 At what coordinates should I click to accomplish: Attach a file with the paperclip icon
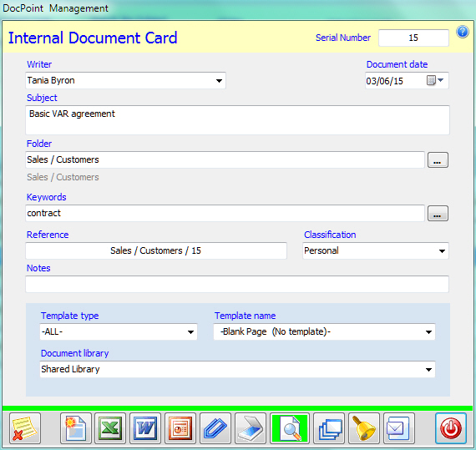coord(215,428)
